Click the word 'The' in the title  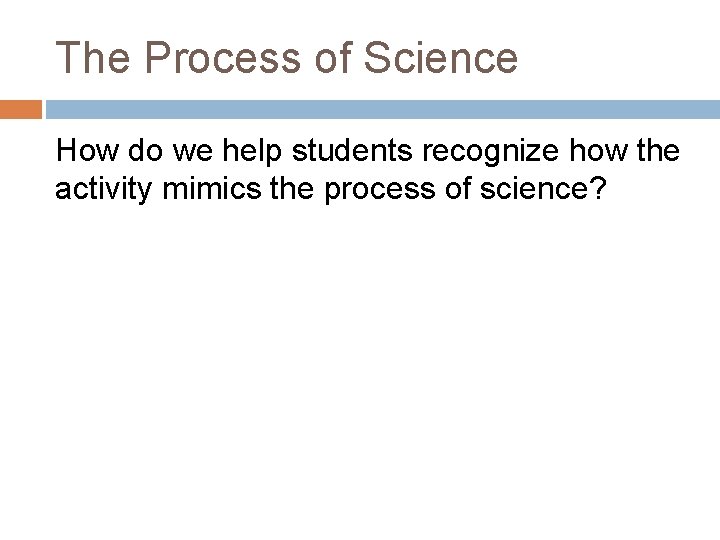[x=93, y=57]
